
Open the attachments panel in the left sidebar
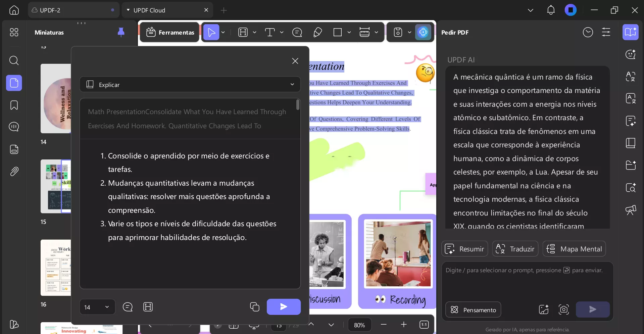tap(14, 171)
